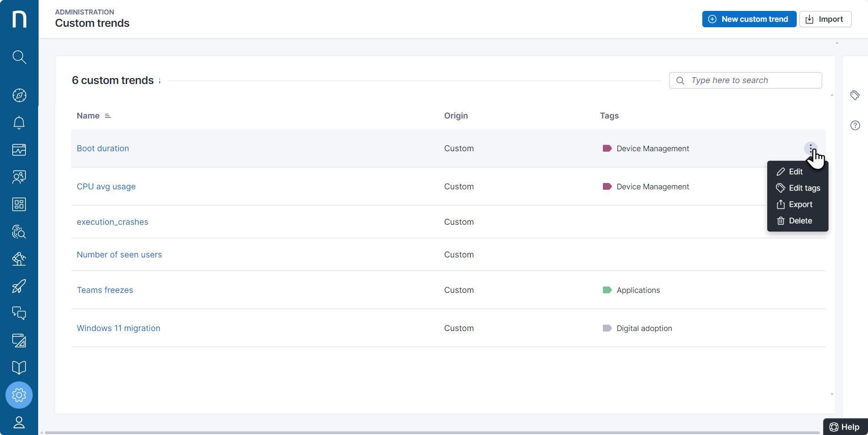Click the question mark help icon
This screenshot has height=435, width=868.
coord(855,125)
